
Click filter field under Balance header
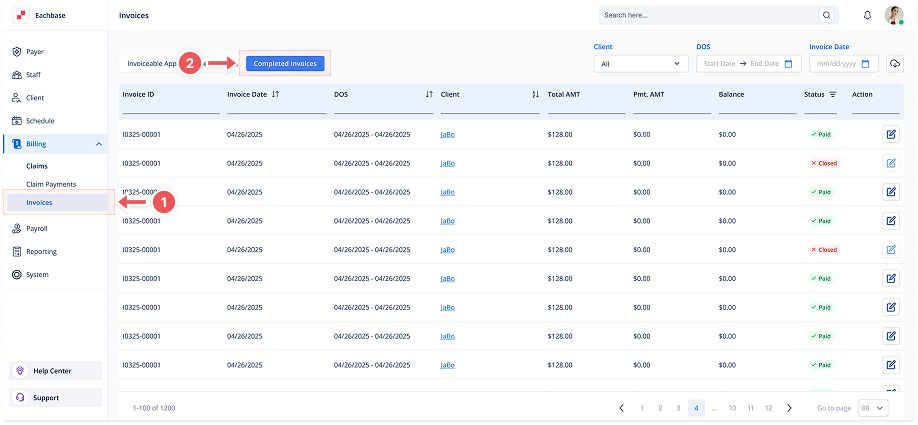pos(758,108)
